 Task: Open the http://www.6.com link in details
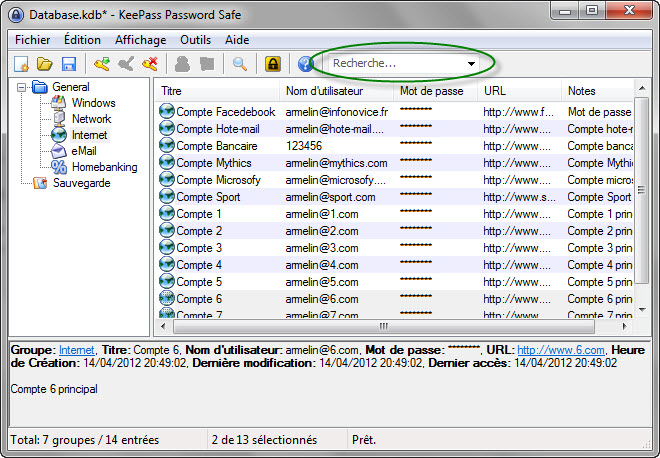[561, 350]
